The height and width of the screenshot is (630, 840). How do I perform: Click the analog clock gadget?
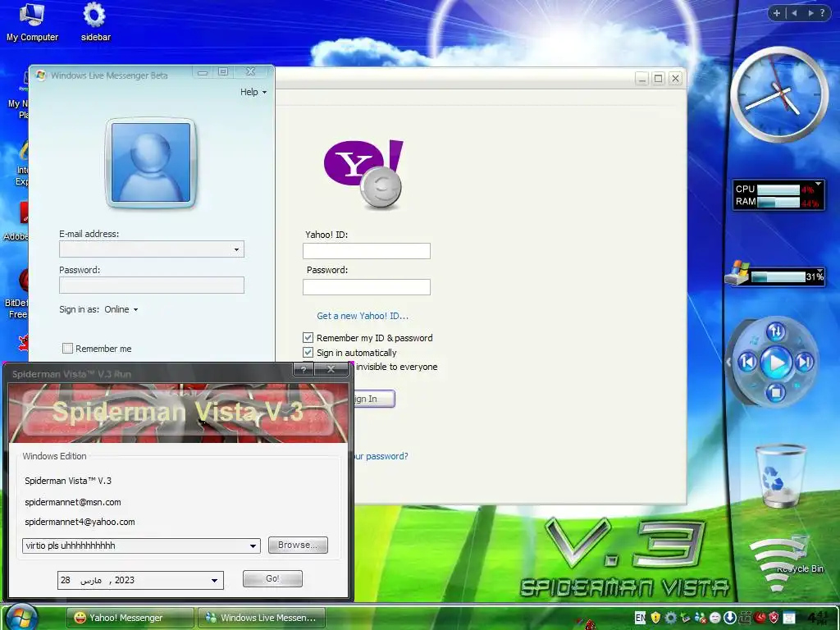click(779, 94)
